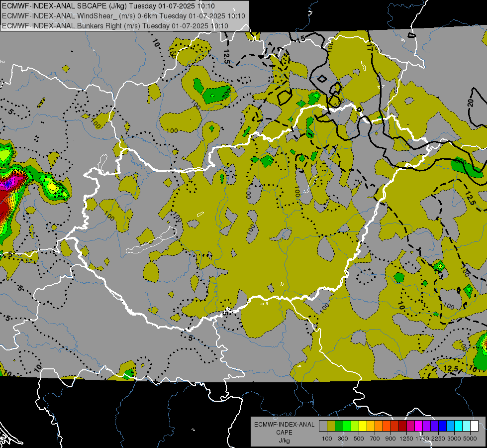
Task: Click the 20 contour label on map
Action: 471,102
